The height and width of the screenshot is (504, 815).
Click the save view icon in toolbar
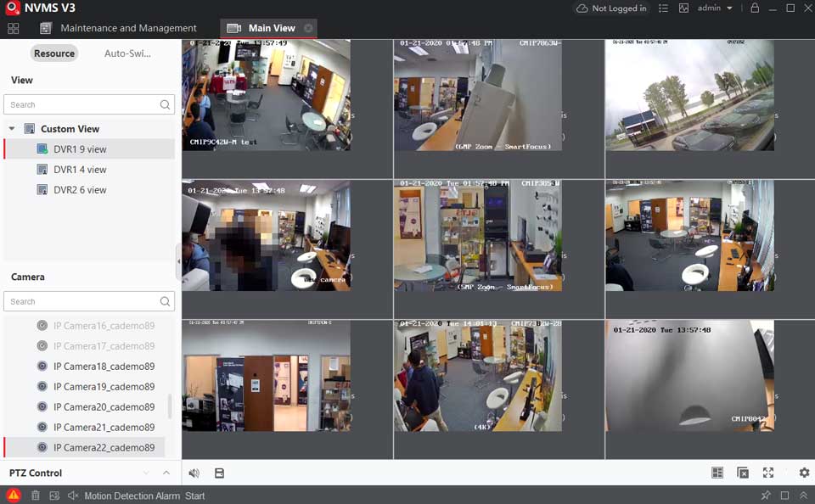point(219,473)
